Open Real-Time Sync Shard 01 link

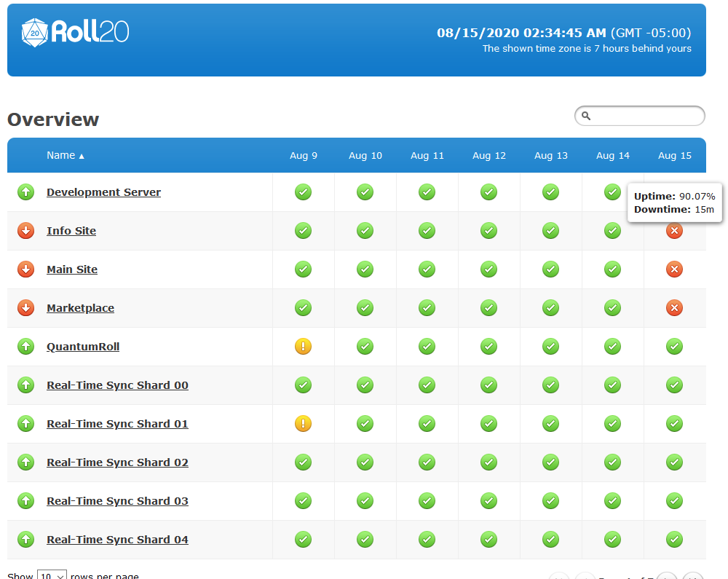click(x=117, y=423)
